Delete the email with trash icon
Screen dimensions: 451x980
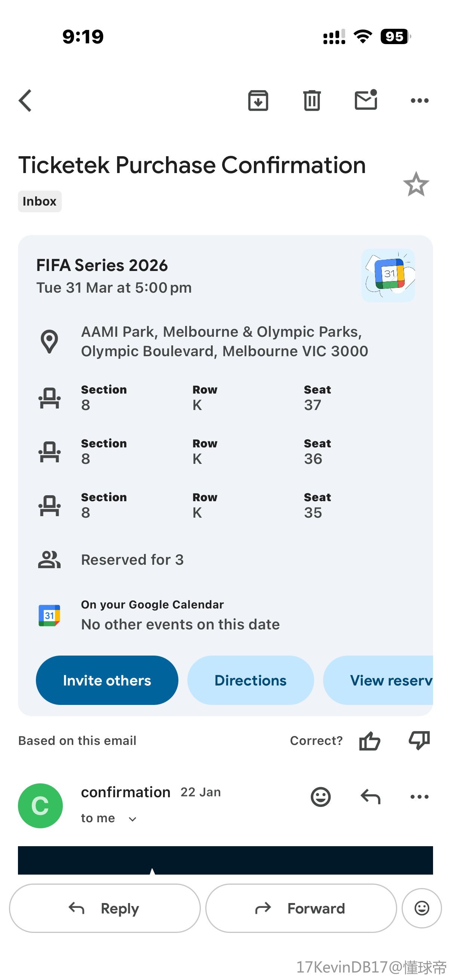click(312, 101)
